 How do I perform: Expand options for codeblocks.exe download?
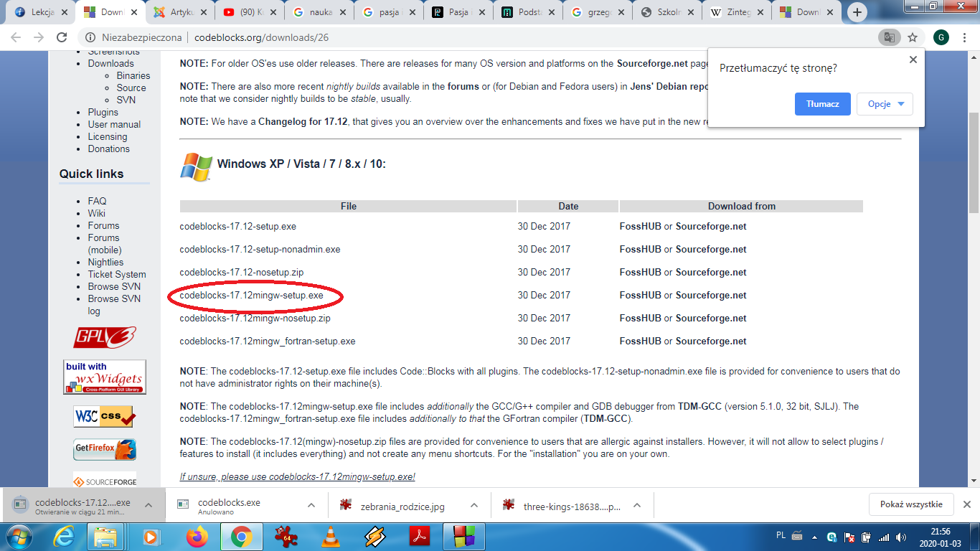coord(311,505)
